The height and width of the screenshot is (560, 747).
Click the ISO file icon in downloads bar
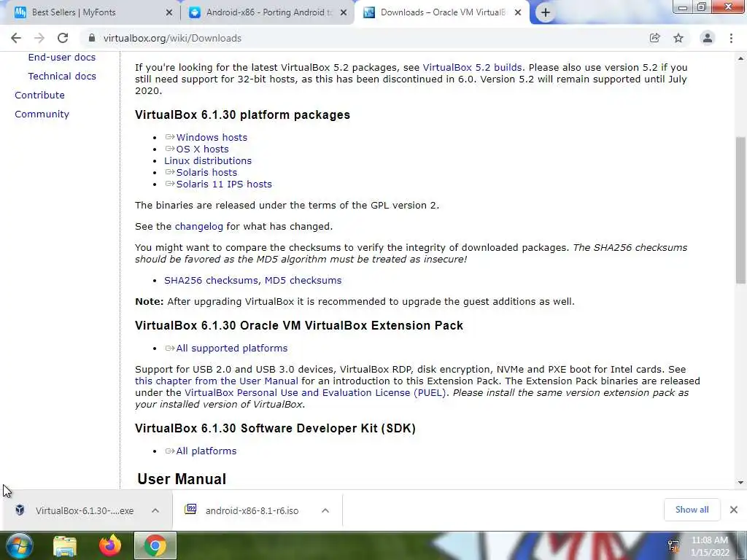pos(190,510)
